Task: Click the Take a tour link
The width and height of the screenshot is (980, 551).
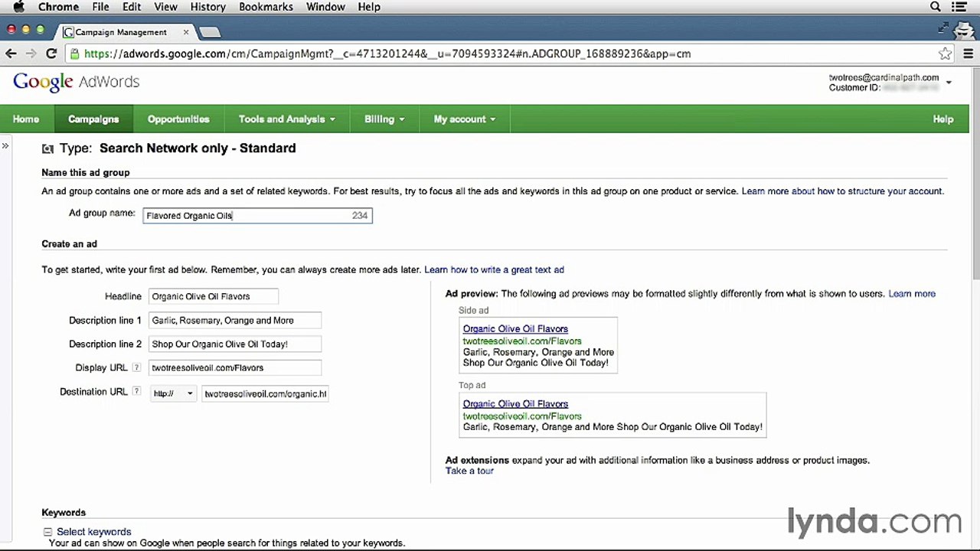Action: pos(469,471)
